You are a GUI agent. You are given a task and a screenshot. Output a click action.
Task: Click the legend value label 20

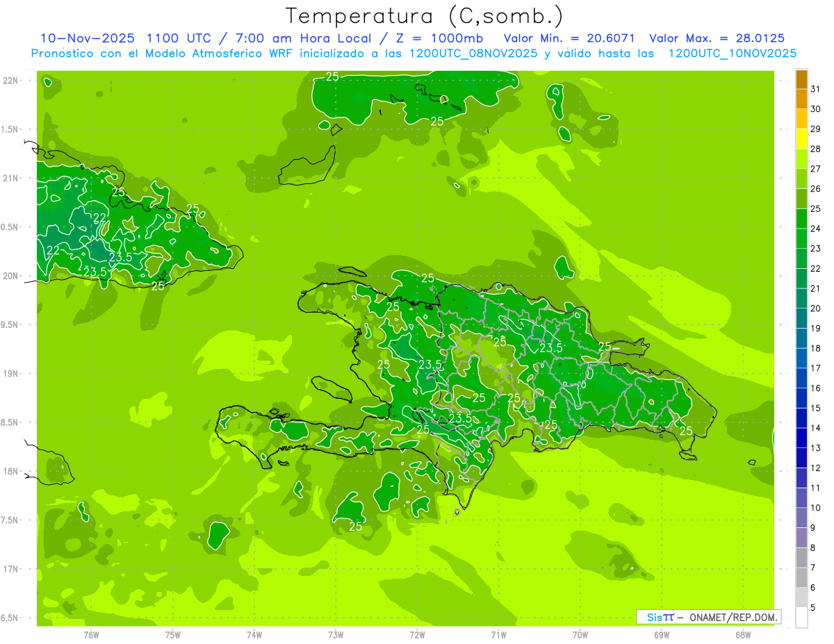(x=816, y=308)
